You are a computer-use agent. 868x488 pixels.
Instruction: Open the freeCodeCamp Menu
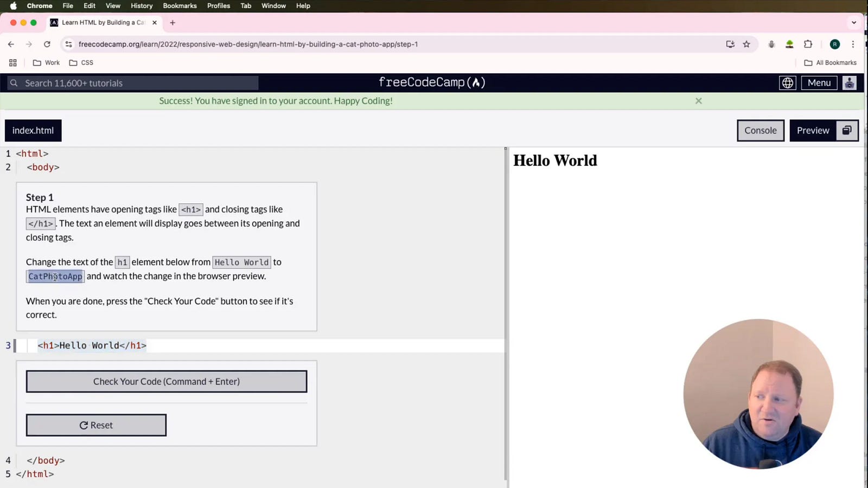click(x=819, y=83)
